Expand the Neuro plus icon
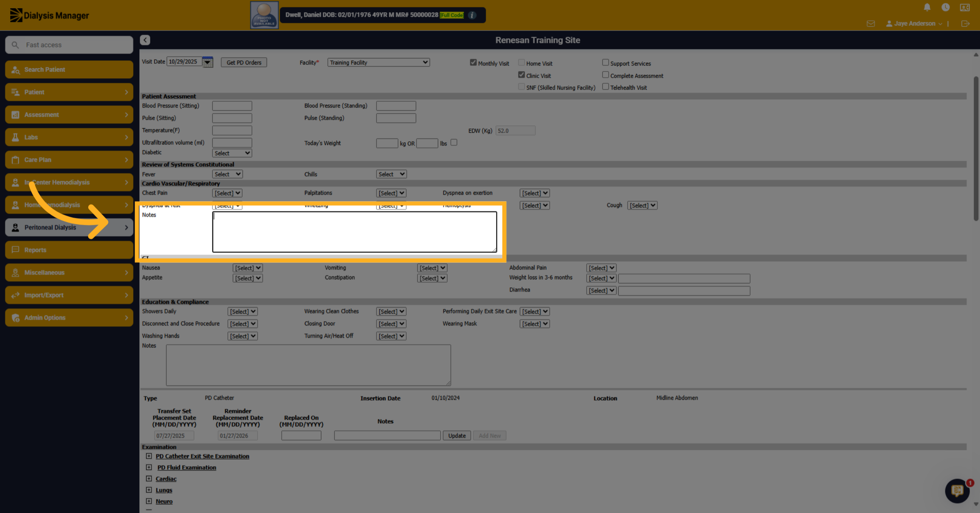The image size is (980, 513). click(149, 501)
